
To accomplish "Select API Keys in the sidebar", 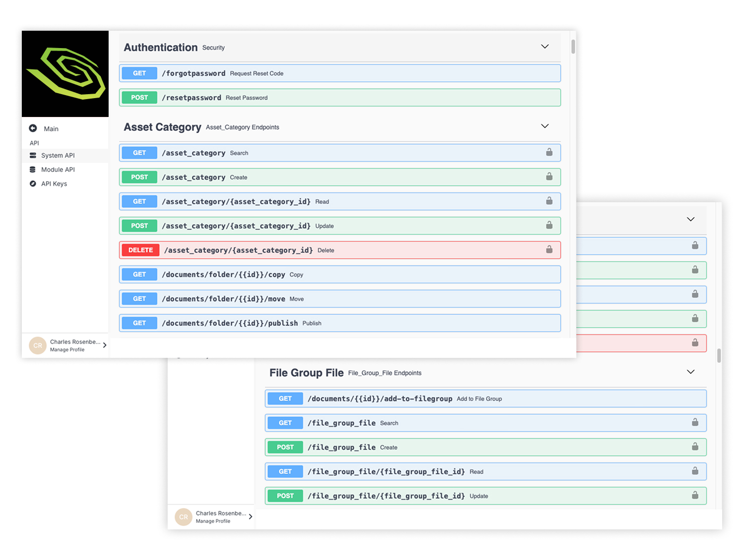I will 54,184.
